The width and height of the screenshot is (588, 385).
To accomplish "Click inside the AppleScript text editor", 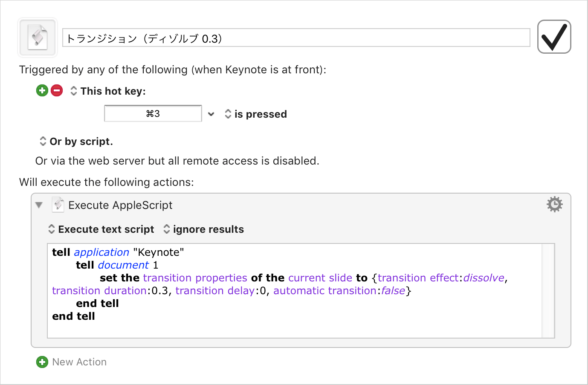I will pos(294,291).
